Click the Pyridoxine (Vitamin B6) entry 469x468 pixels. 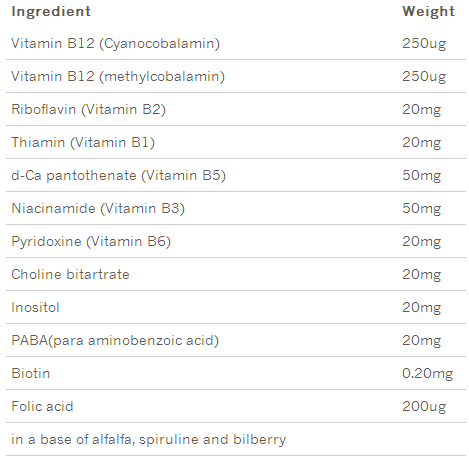[x=91, y=242]
